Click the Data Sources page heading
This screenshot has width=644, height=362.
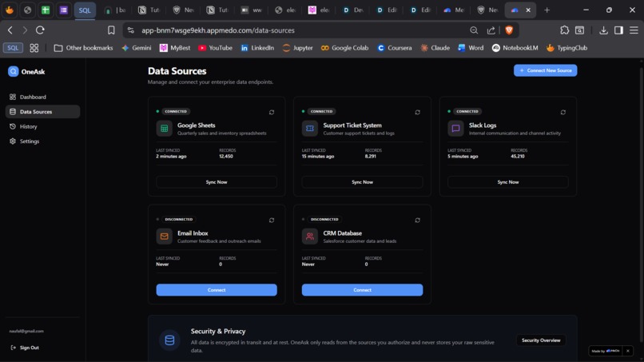tap(177, 71)
